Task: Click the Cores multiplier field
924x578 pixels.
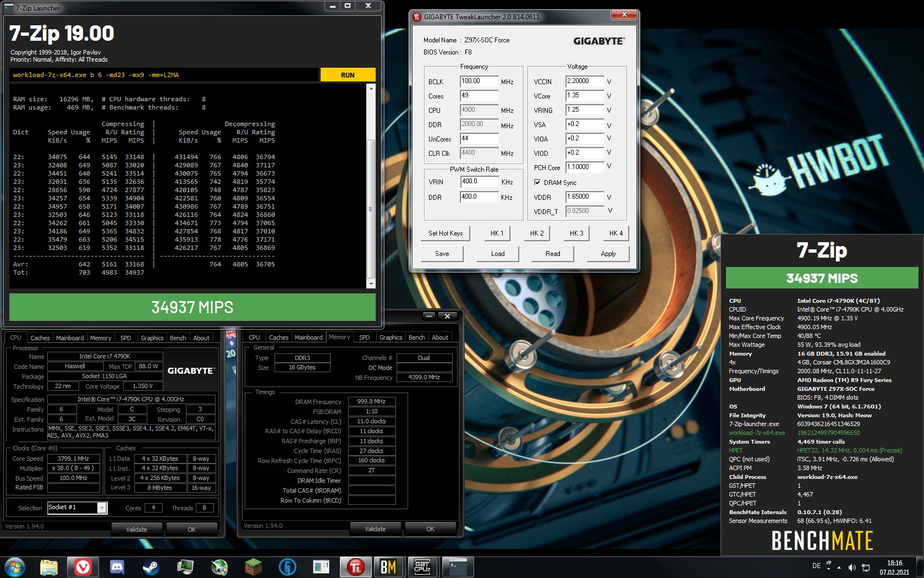Action: [x=479, y=95]
